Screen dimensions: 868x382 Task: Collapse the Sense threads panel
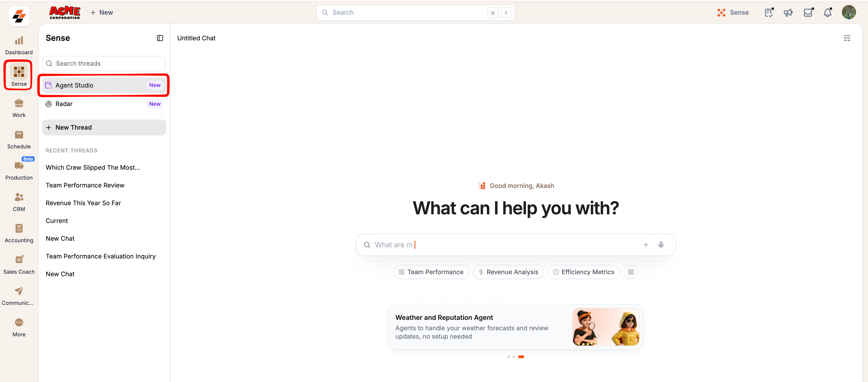pyautogui.click(x=160, y=38)
